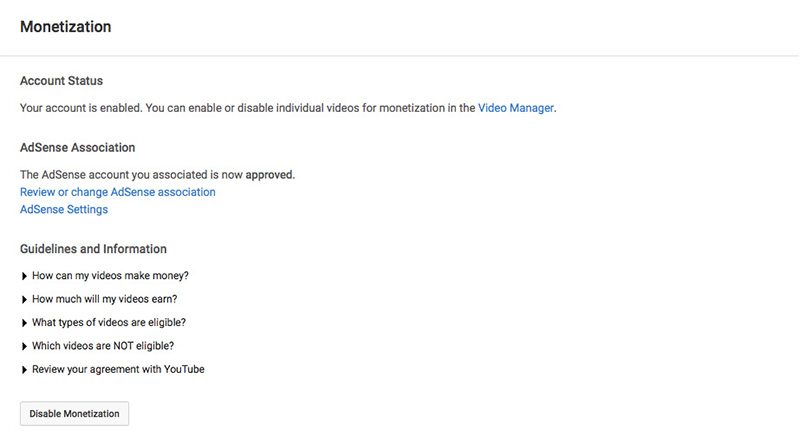
Task: Click the Account Status heading
Action: coord(61,80)
